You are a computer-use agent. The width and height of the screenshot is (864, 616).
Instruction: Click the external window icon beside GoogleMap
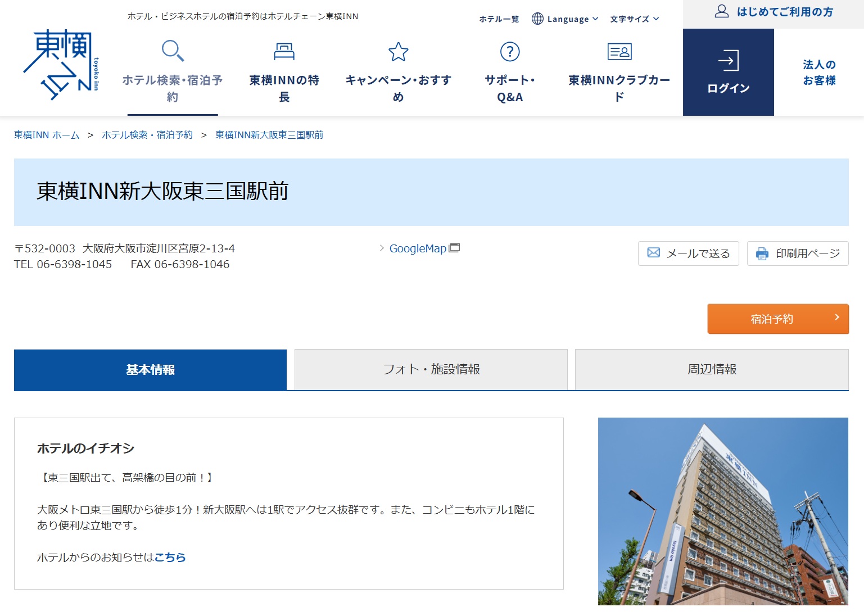(x=454, y=248)
